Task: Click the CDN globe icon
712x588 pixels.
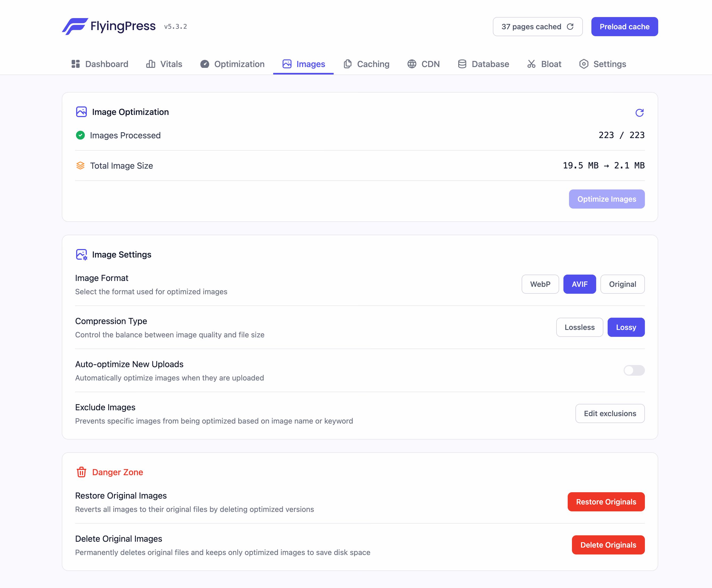Action: click(412, 64)
